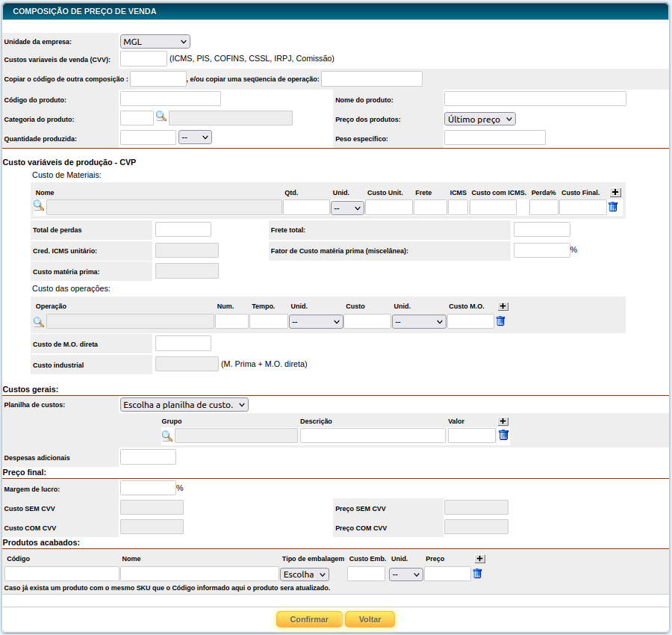Delete the general cost group row

pyautogui.click(x=503, y=435)
